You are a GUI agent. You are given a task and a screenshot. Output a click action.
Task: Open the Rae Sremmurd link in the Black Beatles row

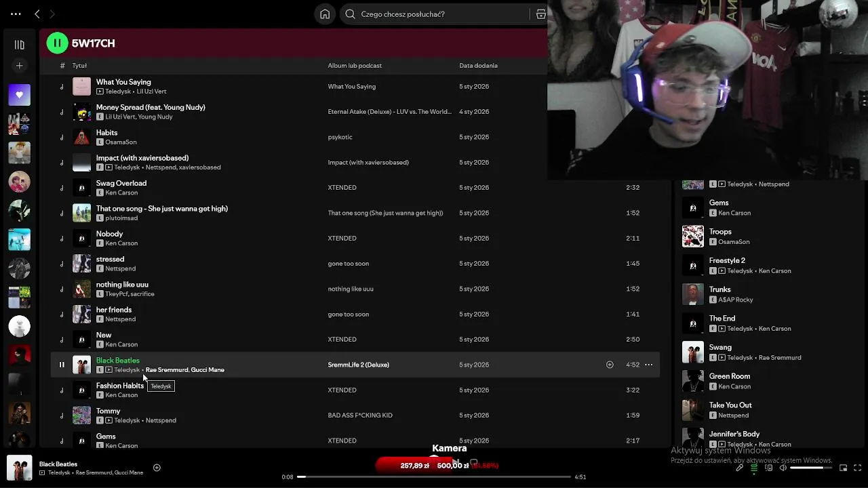coord(167,370)
